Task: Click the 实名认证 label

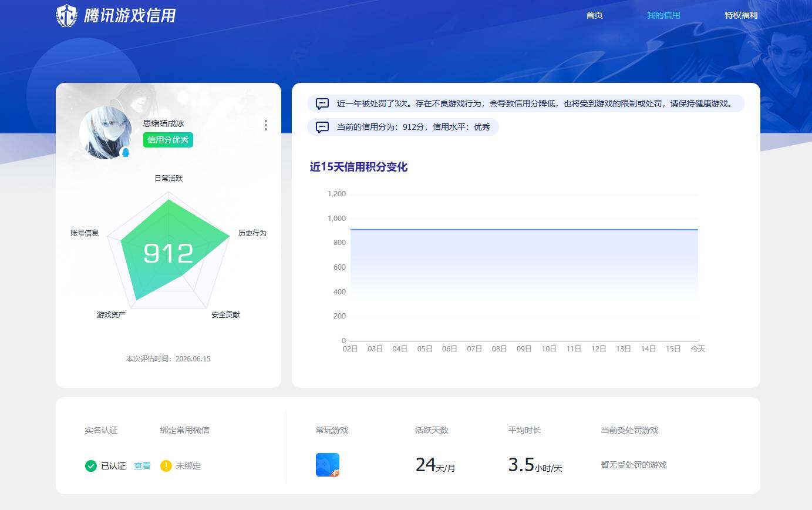Action: pos(101,430)
